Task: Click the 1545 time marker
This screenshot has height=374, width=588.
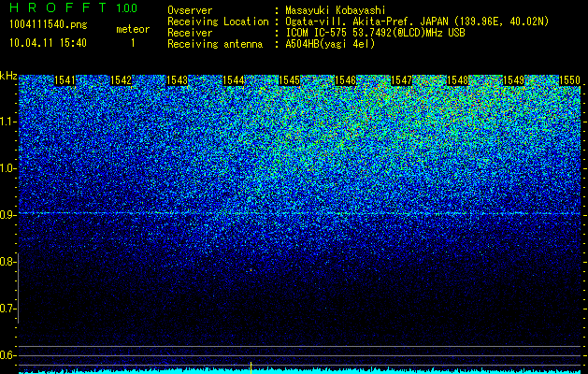Action: (289, 80)
